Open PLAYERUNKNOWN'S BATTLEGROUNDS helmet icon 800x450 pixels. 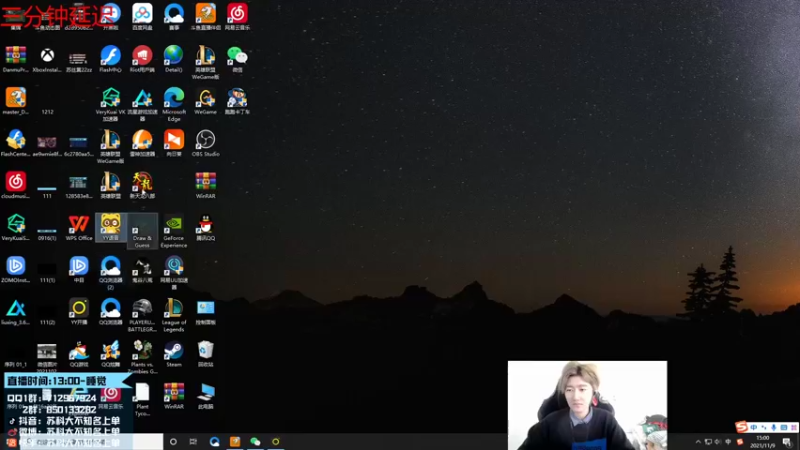pos(142,315)
